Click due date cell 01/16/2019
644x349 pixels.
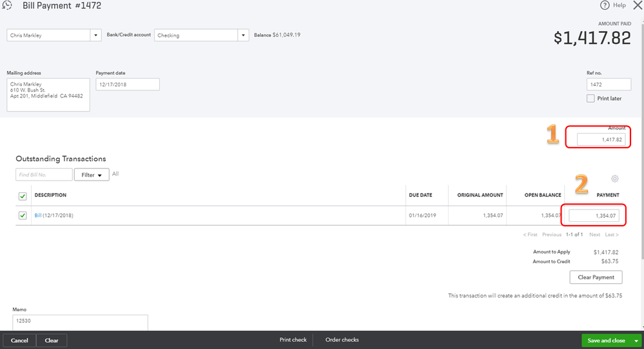tap(423, 215)
